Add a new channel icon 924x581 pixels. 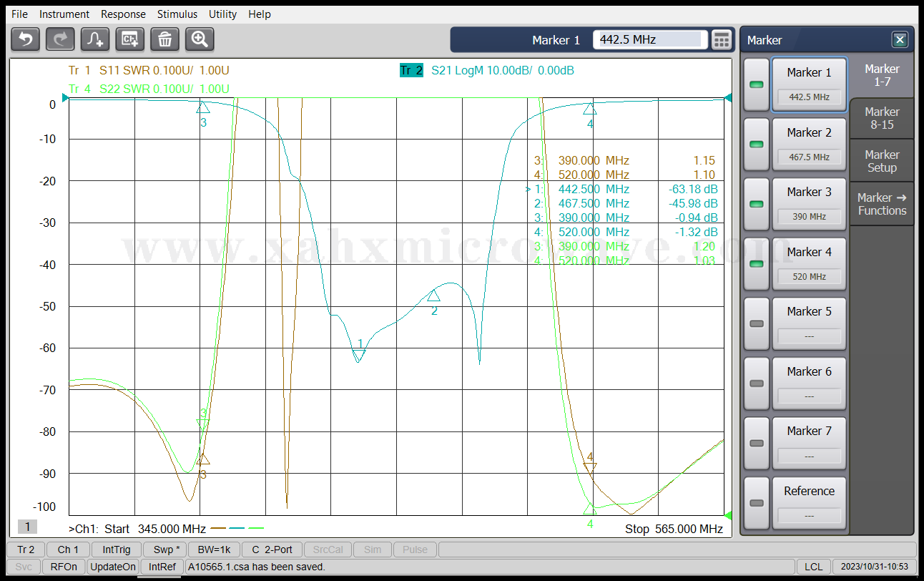click(130, 39)
